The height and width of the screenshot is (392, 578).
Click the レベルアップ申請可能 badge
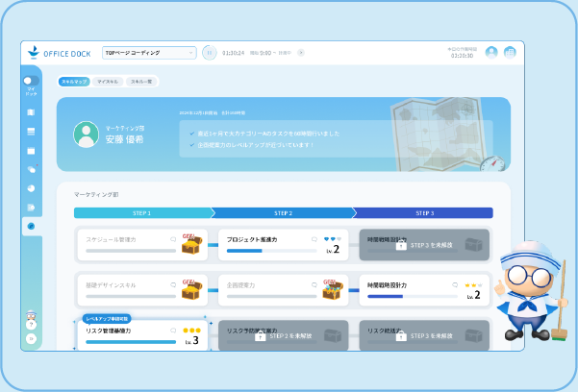pyautogui.click(x=107, y=317)
